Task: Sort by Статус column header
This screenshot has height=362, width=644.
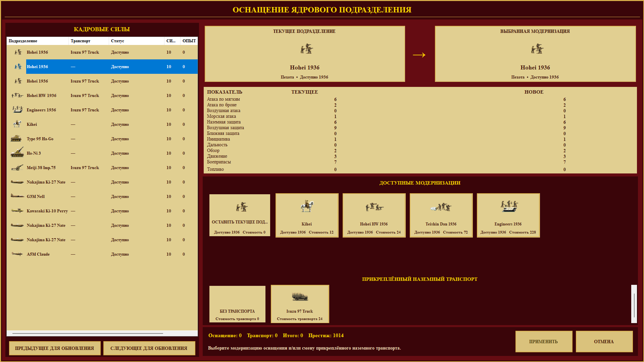Action: pos(137,41)
